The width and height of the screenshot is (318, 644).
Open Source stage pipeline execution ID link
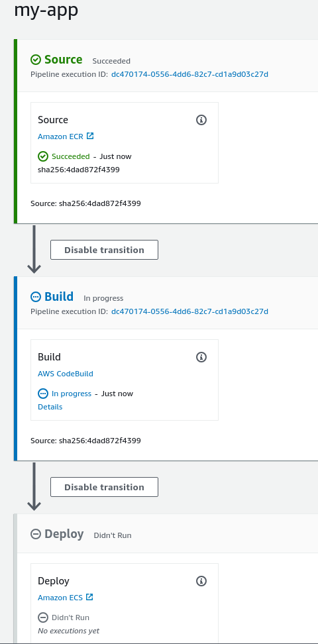[x=190, y=74]
